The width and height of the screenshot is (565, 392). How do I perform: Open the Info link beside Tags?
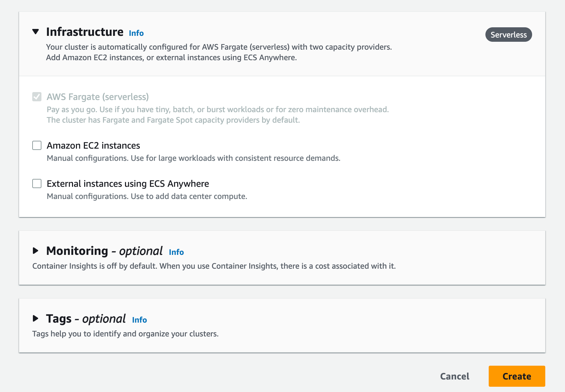pos(139,320)
